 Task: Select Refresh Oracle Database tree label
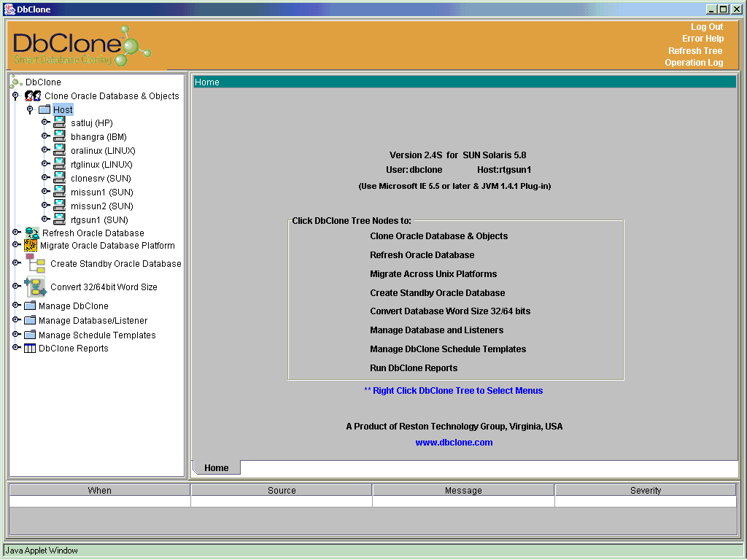(x=93, y=233)
